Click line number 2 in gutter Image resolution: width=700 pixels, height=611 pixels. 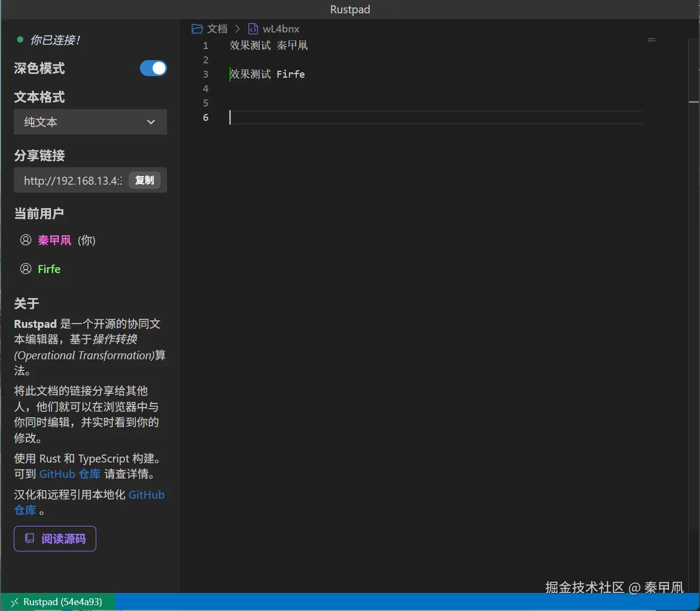tap(206, 60)
